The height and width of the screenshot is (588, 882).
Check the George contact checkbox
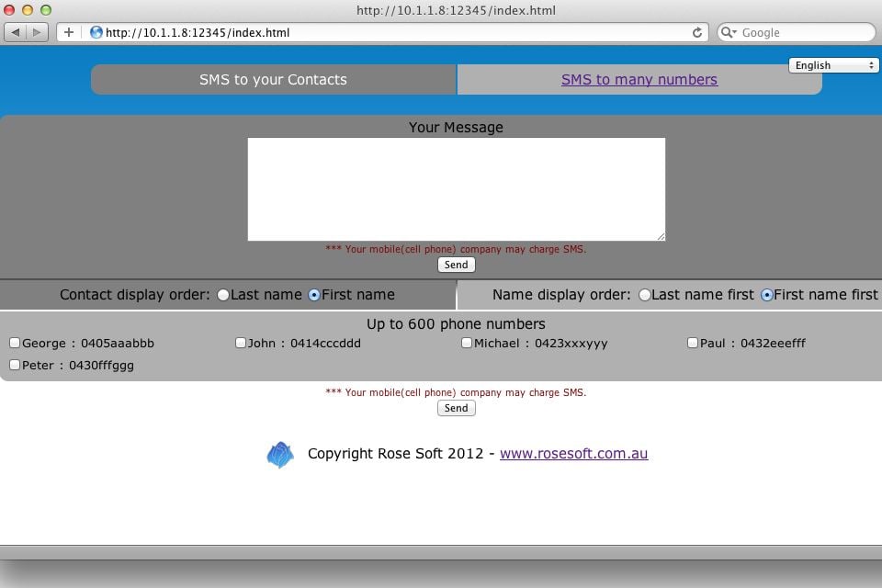click(x=15, y=343)
